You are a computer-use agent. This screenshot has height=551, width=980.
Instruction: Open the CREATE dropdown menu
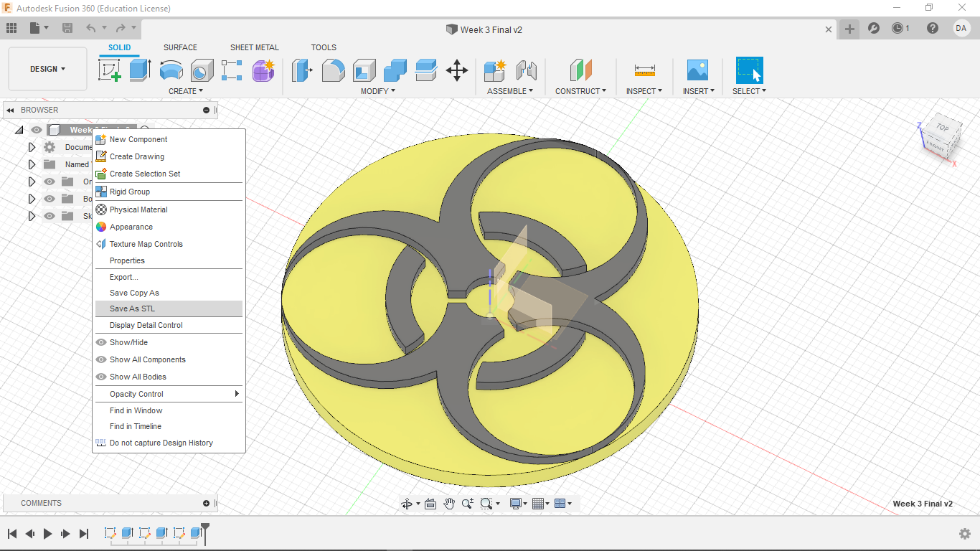(x=186, y=91)
